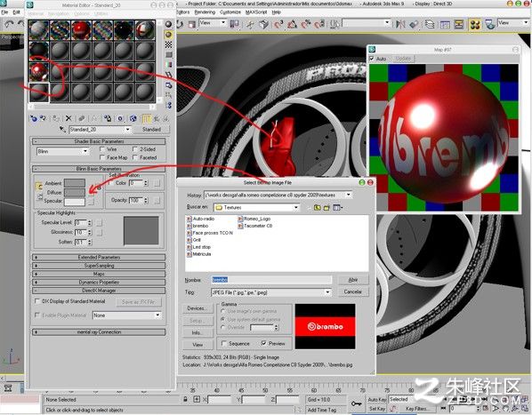Click the Specular color swatch
Viewport: 532px width, 415px height.
click(x=75, y=202)
